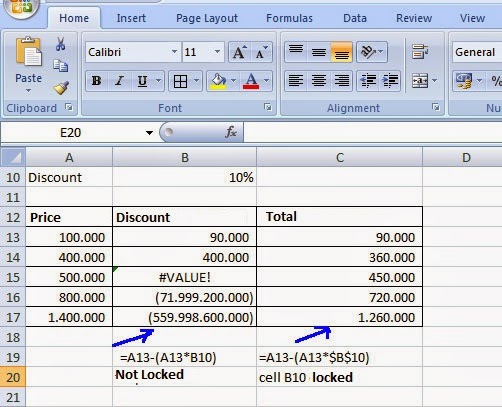Toggle Center text alignment

tap(319, 81)
